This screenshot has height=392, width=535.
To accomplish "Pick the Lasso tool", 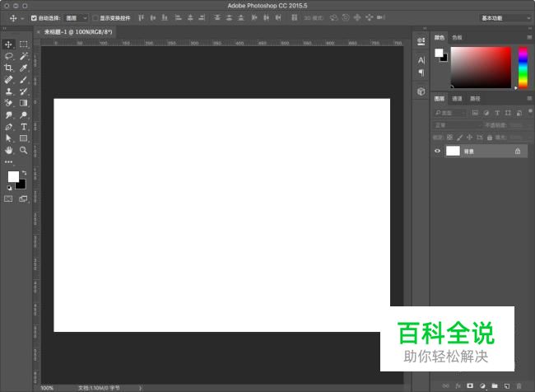I will [9, 56].
